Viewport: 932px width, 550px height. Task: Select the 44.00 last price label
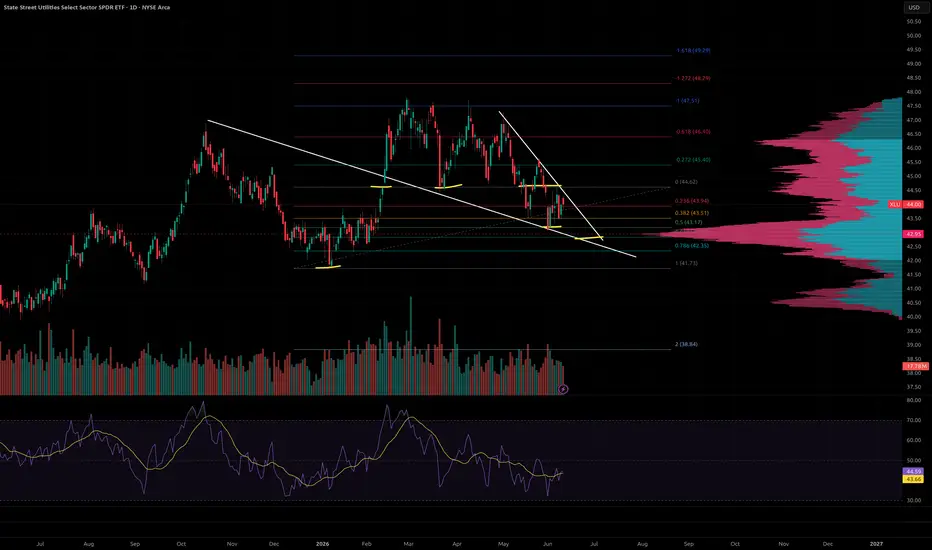(914, 204)
